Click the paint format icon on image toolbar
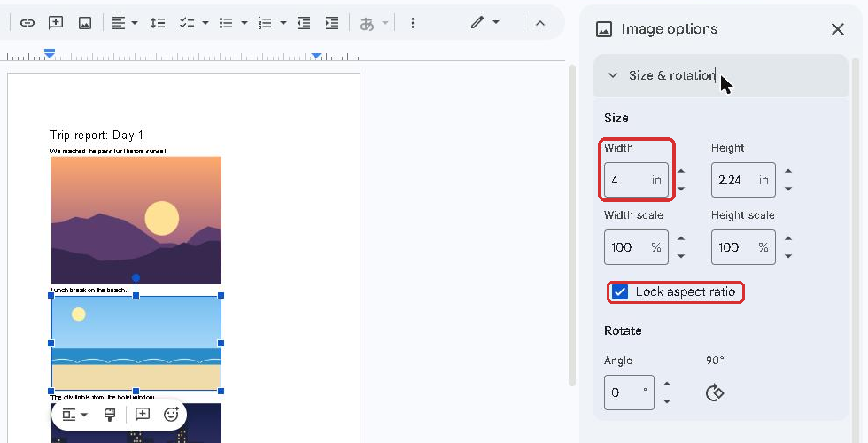This screenshot has height=443, width=868. (110, 415)
